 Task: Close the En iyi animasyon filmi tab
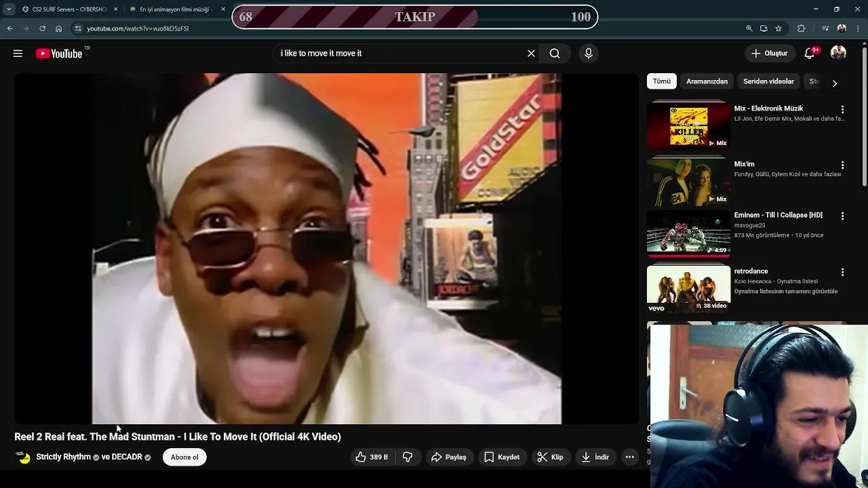click(x=223, y=9)
